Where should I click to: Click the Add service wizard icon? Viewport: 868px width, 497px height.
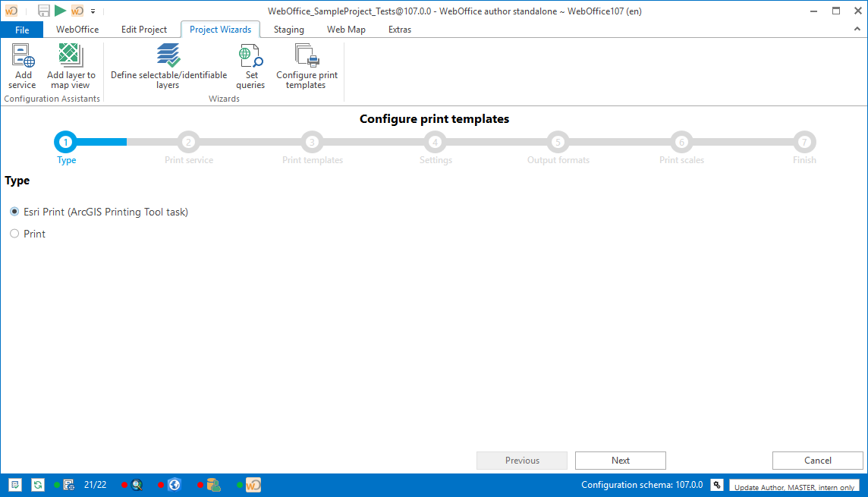23,66
